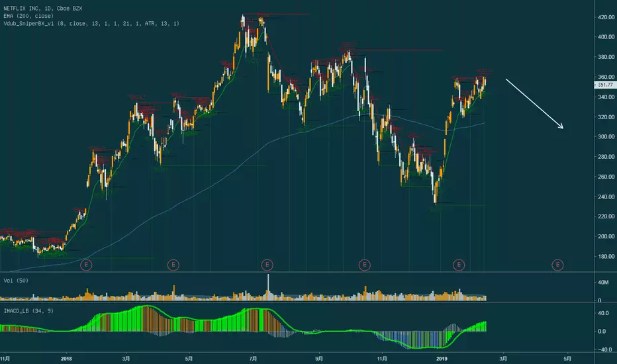Viewport: 617px width, 364px height.
Task: Click the 40M volume axis label
Action: 603,283
